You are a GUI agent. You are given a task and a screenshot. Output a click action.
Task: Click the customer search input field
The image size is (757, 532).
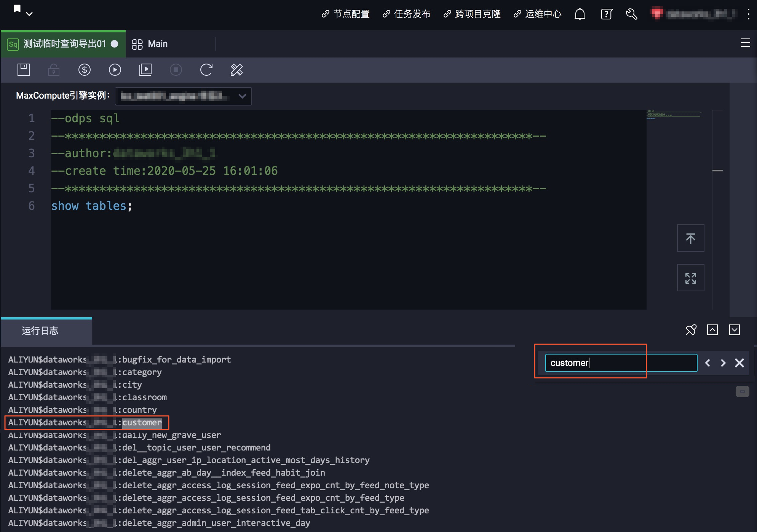[x=621, y=363]
